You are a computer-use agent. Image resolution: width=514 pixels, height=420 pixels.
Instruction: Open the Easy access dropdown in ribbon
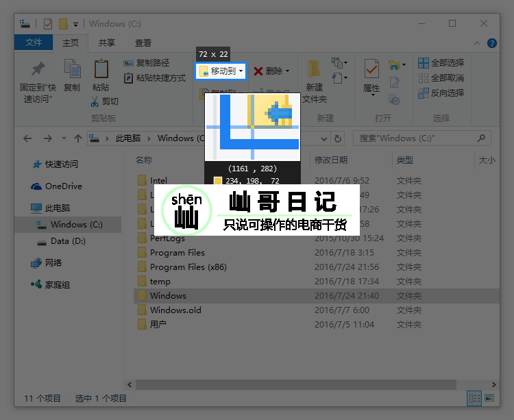pos(340,78)
